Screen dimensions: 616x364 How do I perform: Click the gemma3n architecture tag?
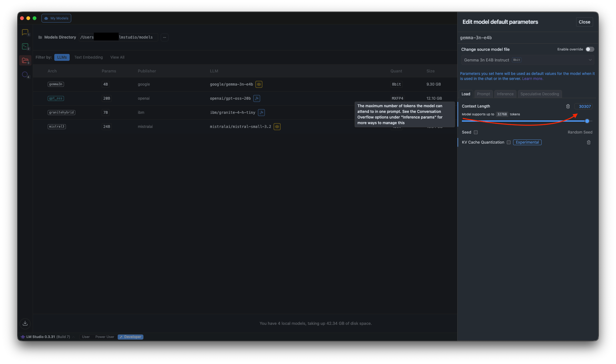click(x=56, y=84)
